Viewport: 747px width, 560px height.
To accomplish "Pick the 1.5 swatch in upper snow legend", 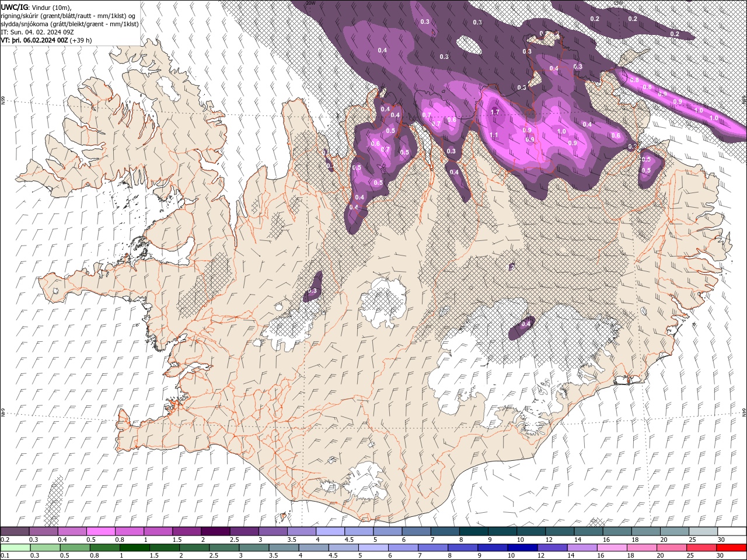I will pos(186,531).
